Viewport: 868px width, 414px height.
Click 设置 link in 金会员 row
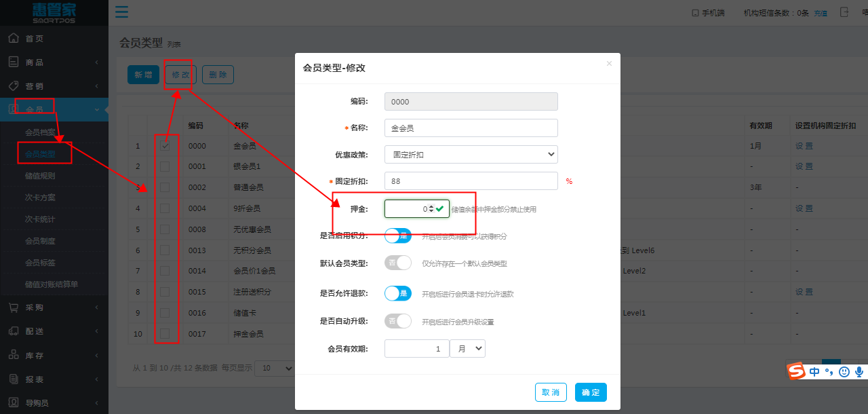pos(804,146)
